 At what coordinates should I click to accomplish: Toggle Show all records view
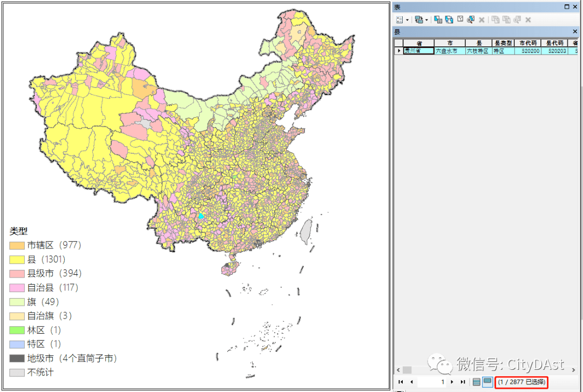(x=476, y=382)
